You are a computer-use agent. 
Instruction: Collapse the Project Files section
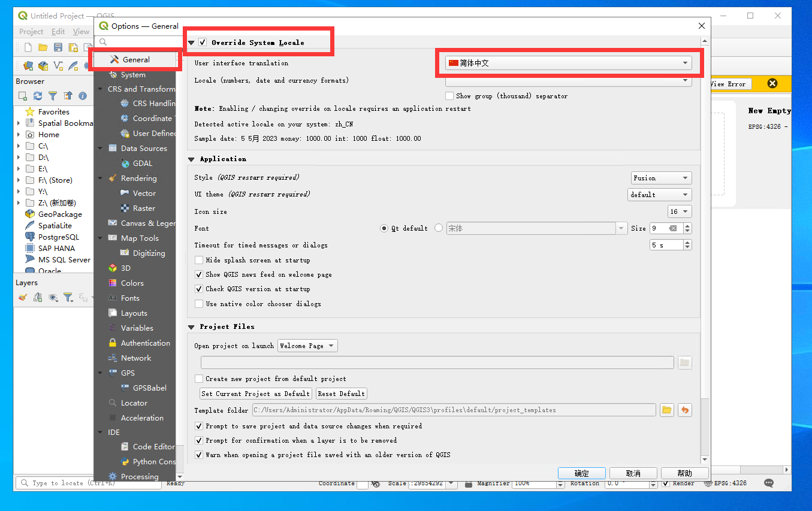(x=192, y=327)
